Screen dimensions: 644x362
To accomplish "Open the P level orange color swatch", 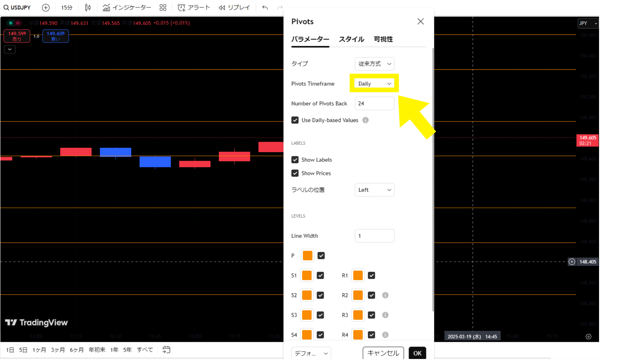I will (307, 255).
